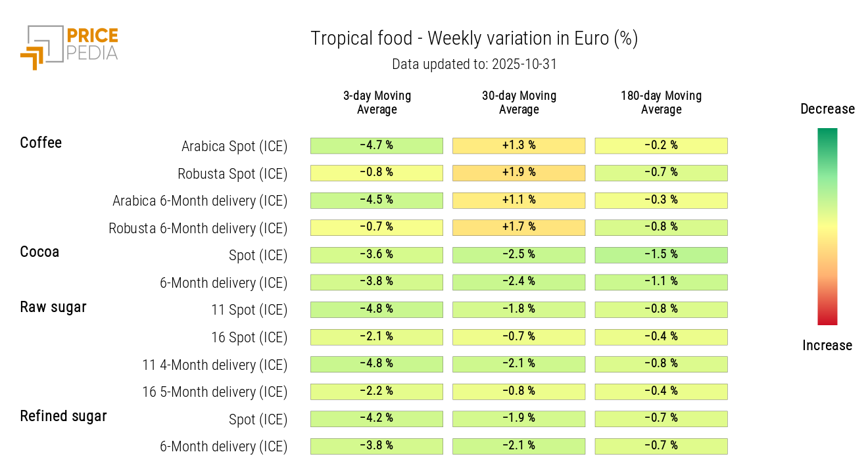The image size is (868, 473).
Task: Click the chart title 'Tropical food - Weekly variation'
Action: click(x=474, y=39)
